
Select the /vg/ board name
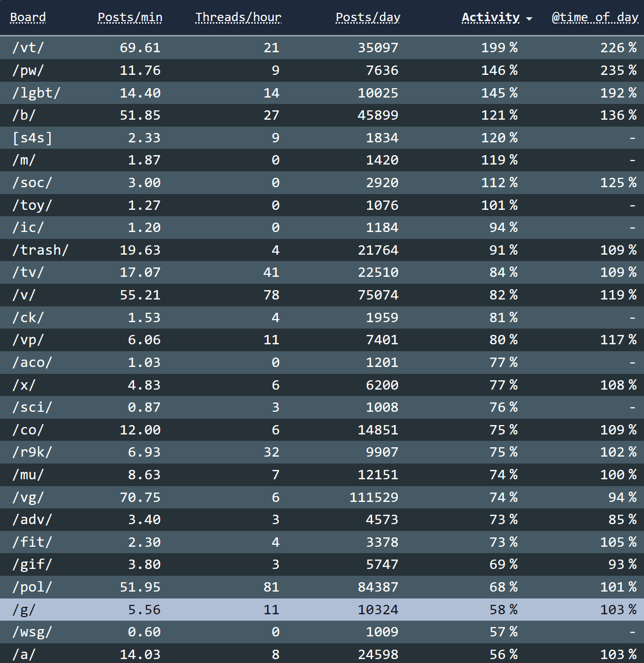(x=28, y=497)
